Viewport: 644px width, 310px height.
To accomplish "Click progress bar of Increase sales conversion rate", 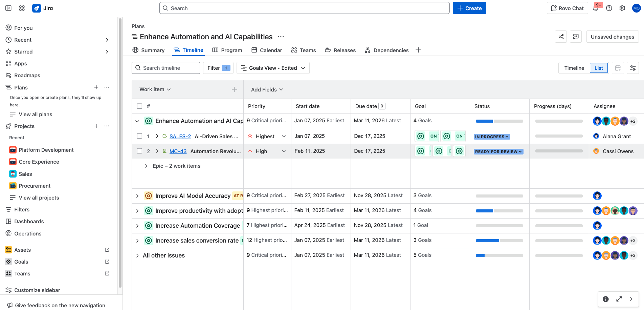I will [499, 241].
